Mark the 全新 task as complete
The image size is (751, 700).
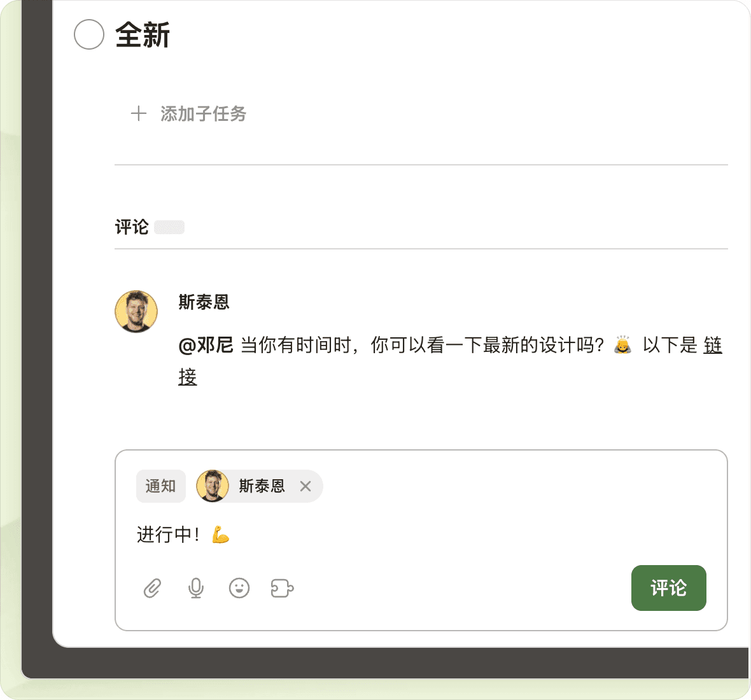89,34
